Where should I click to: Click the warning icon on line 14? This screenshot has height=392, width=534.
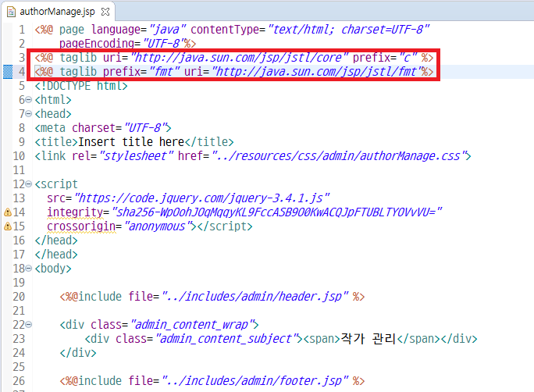click(8, 212)
